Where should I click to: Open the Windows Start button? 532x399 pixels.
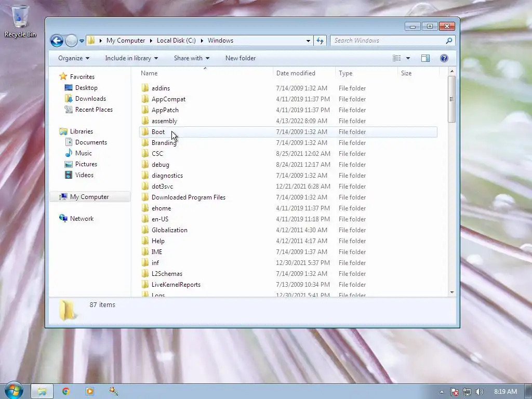tap(13, 390)
